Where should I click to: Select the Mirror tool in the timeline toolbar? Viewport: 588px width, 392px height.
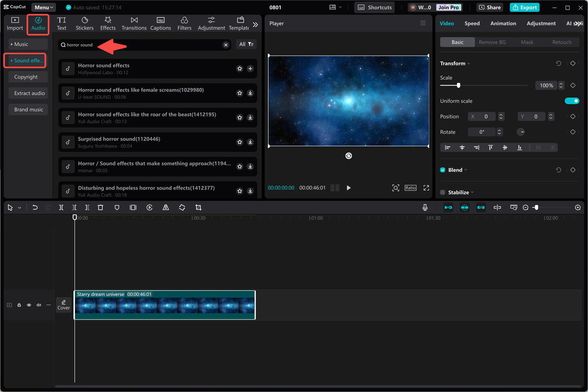click(x=166, y=207)
